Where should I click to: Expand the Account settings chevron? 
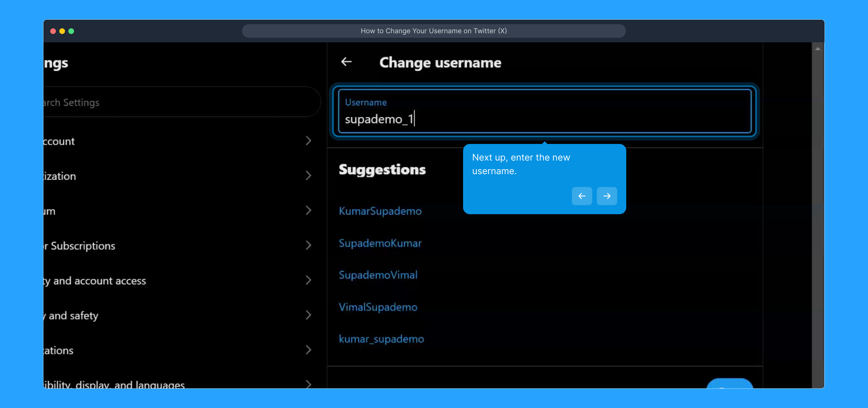(x=308, y=141)
